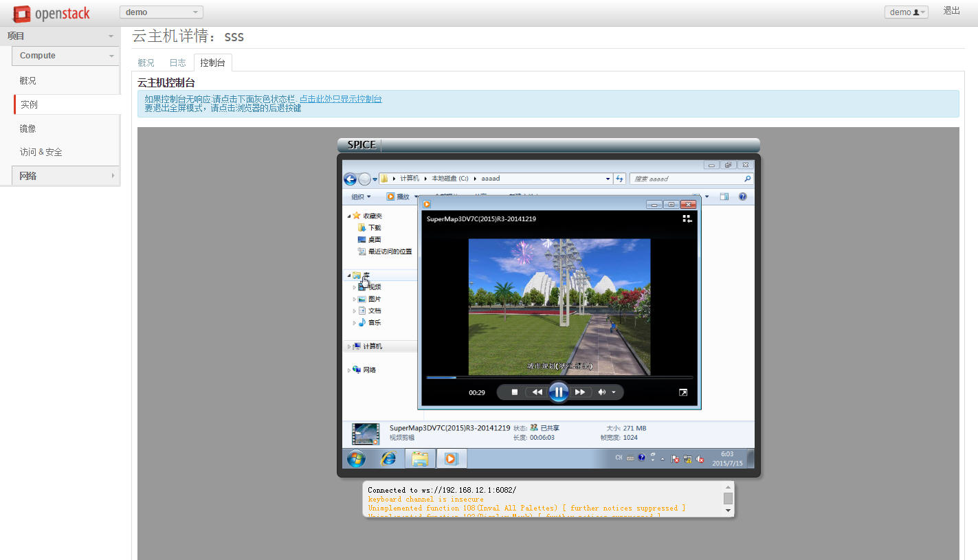Toggle the Explorer preview pane
The width and height of the screenshot is (978, 560).
point(724,197)
